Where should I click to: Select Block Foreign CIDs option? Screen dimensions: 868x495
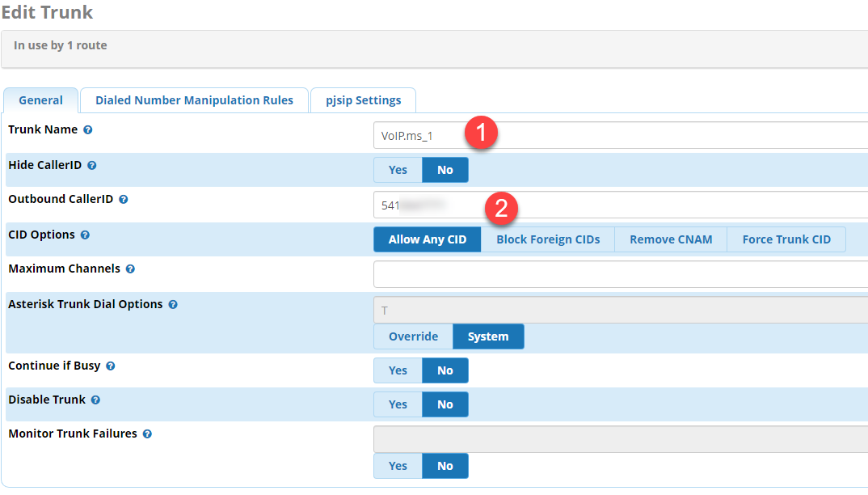[548, 239]
